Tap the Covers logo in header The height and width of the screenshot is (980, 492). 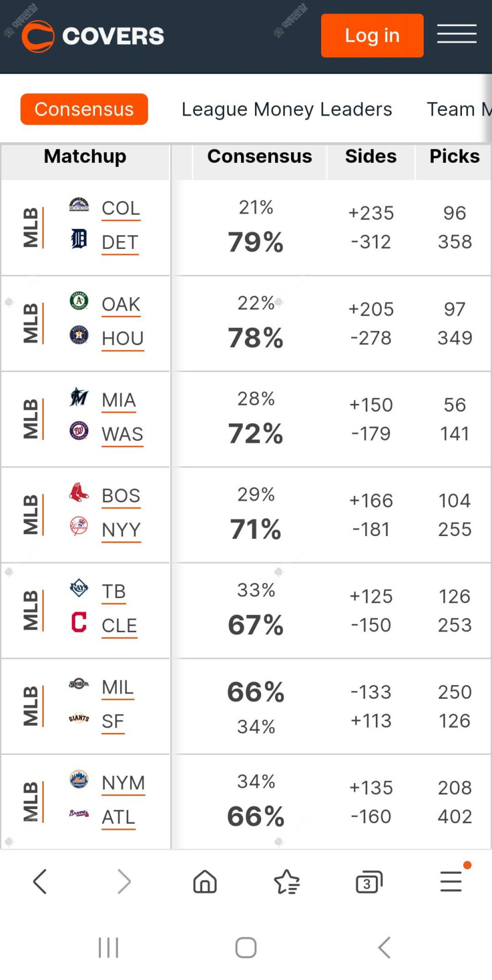[93, 36]
